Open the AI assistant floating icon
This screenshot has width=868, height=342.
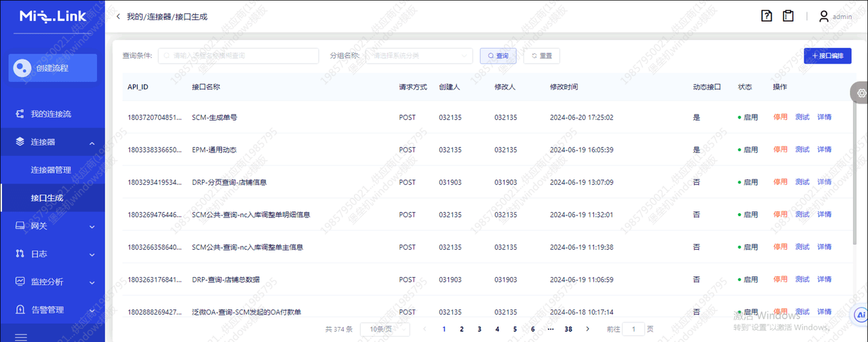(861, 315)
